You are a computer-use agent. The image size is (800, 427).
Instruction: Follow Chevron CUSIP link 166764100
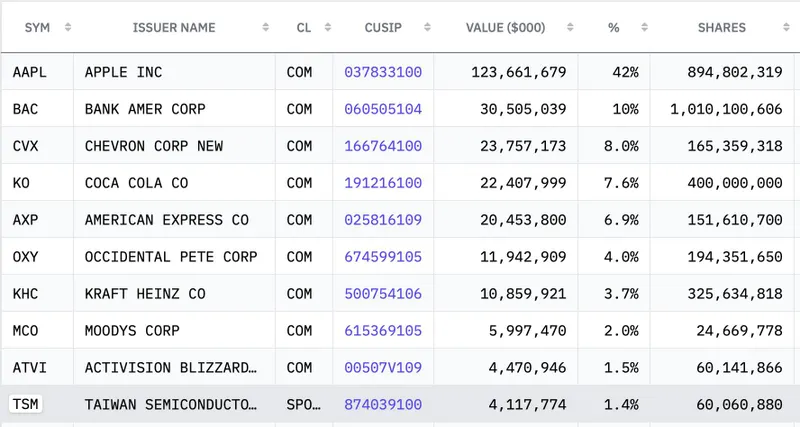point(383,146)
